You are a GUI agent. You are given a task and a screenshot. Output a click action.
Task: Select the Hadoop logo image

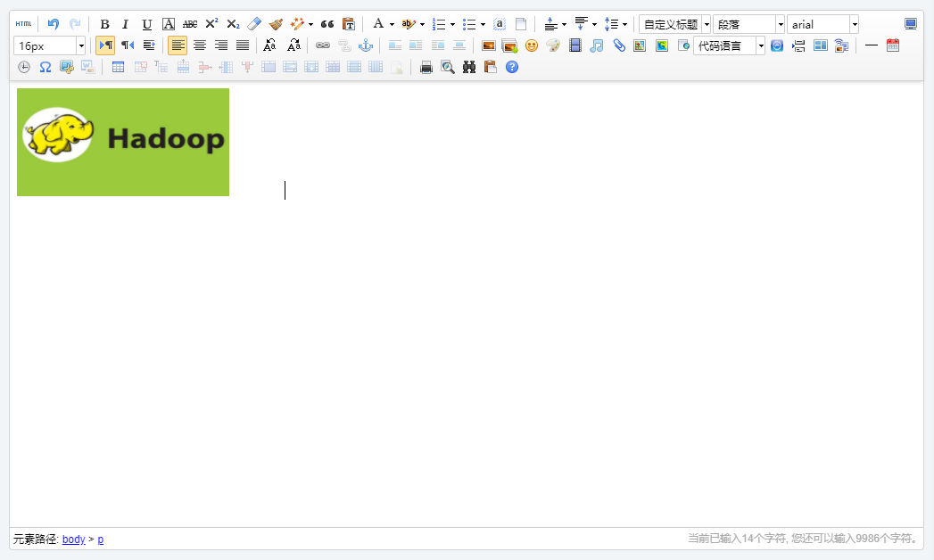(123, 143)
